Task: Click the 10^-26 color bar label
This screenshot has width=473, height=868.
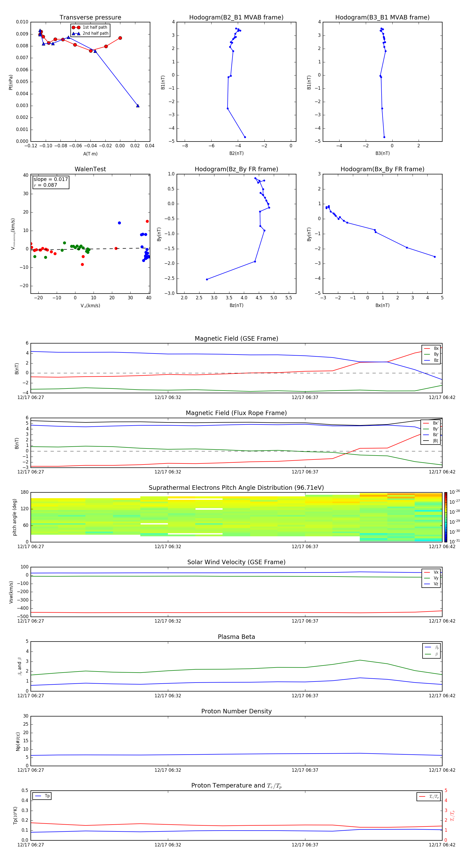Action: pyautogui.click(x=455, y=492)
